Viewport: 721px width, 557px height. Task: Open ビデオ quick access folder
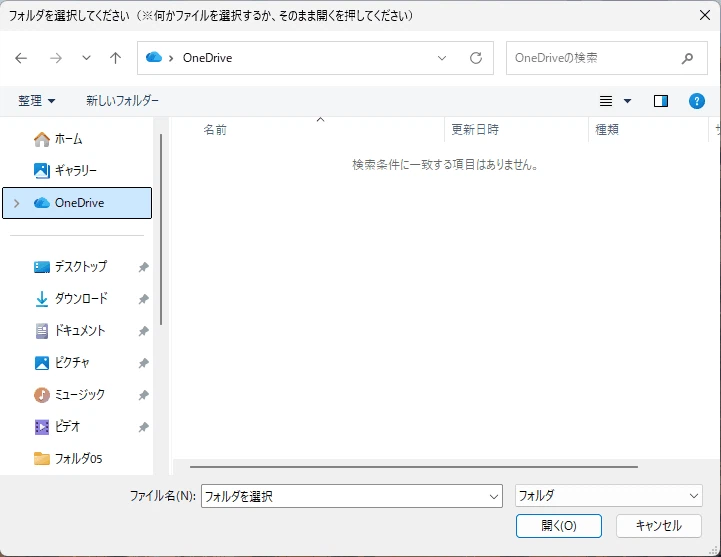click(x=57, y=427)
